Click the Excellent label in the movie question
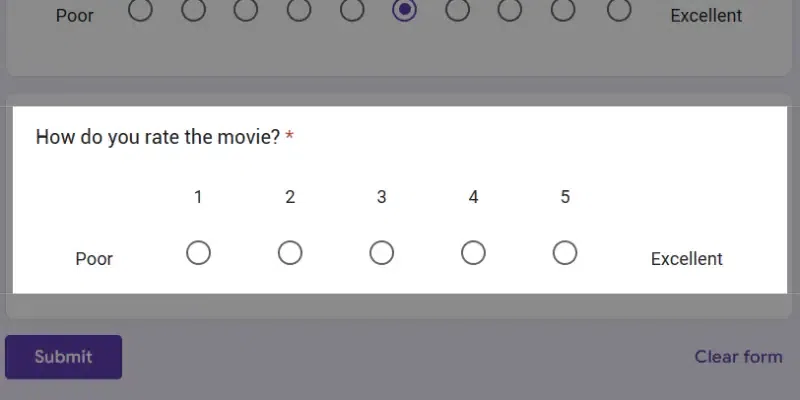Image resolution: width=800 pixels, height=400 pixels. point(686,259)
